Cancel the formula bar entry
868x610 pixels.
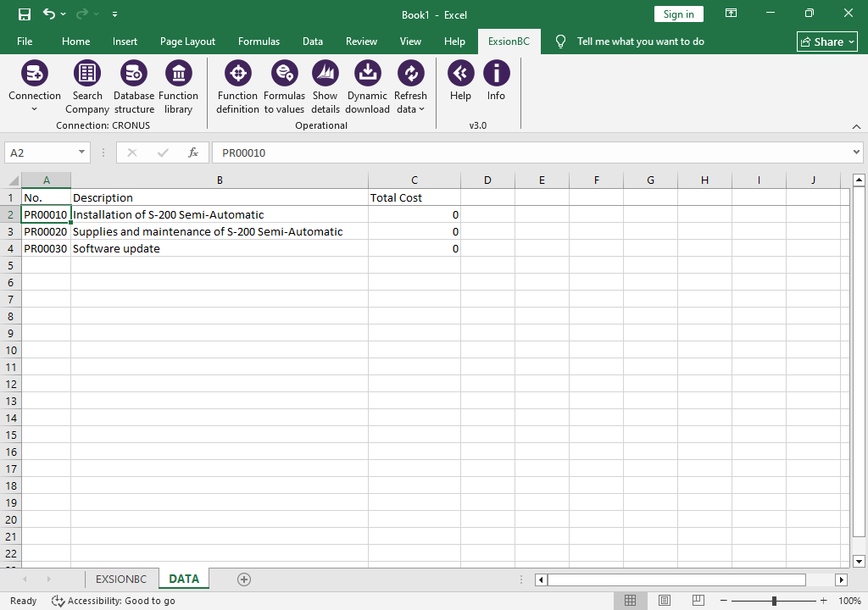[x=131, y=152]
